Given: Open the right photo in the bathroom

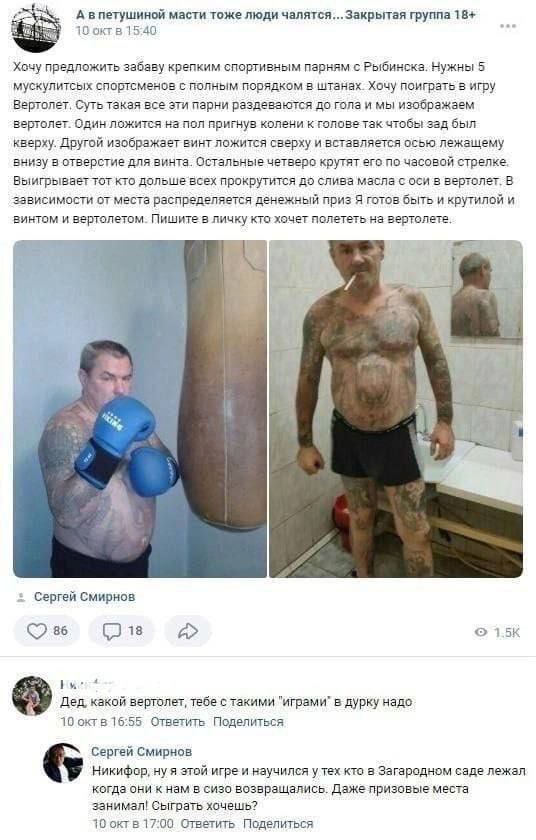Looking at the screenshot, I should (x=396, y=409).
